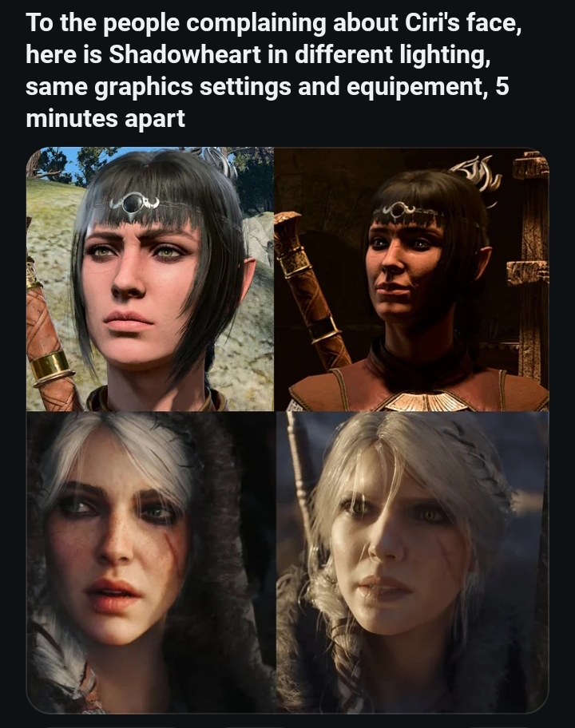The image size is (575, 728).
Task: Click the word "Shadowheart" in the post
Action: (184, 55)
